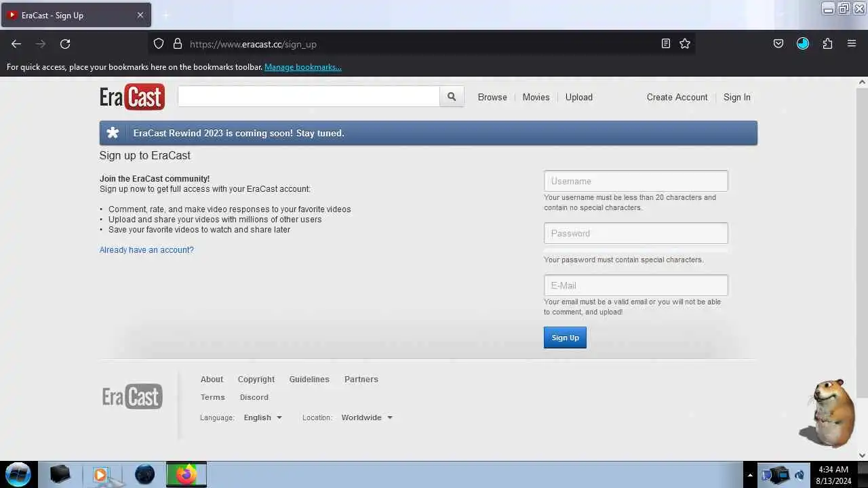This screenshot has height=488, width=868.
Task: Click the search magnifier button
Action: coord(452,97)
